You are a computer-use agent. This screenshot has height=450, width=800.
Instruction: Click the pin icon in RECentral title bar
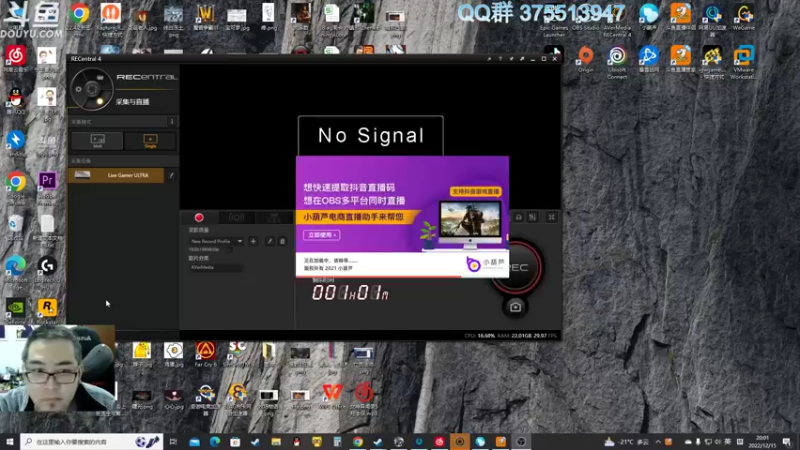(511, 59)
